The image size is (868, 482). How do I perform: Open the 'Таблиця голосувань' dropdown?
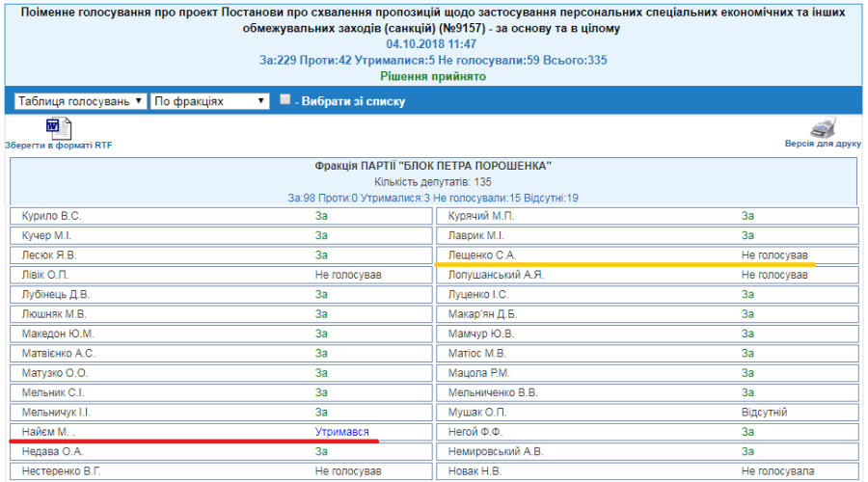click(x=80, y=100)
